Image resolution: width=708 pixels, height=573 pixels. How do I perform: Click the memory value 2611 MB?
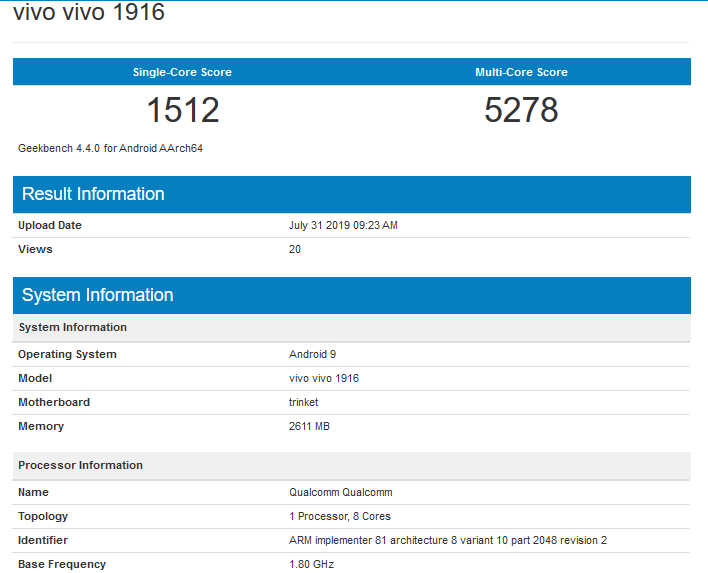click(x=309, y=426)
